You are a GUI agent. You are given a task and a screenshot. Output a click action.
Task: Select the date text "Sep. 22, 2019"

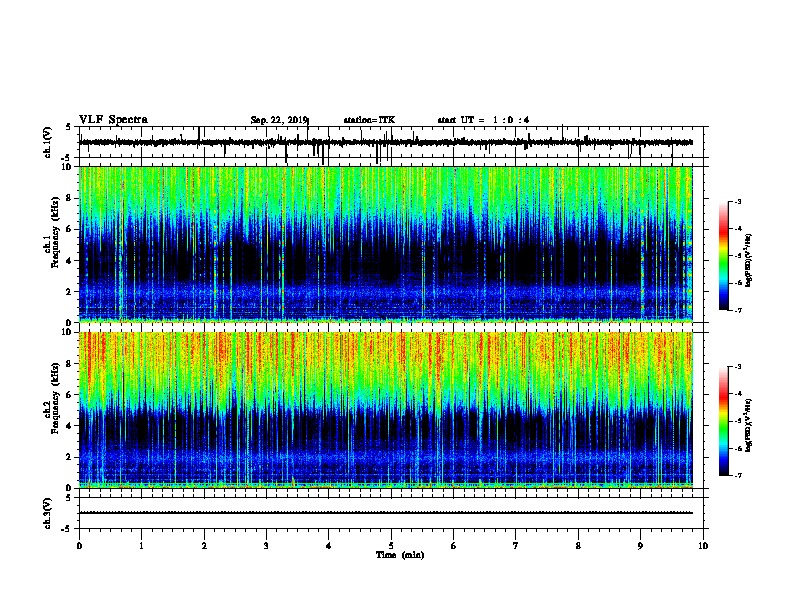pyautogui.click(x=279, y=120)
